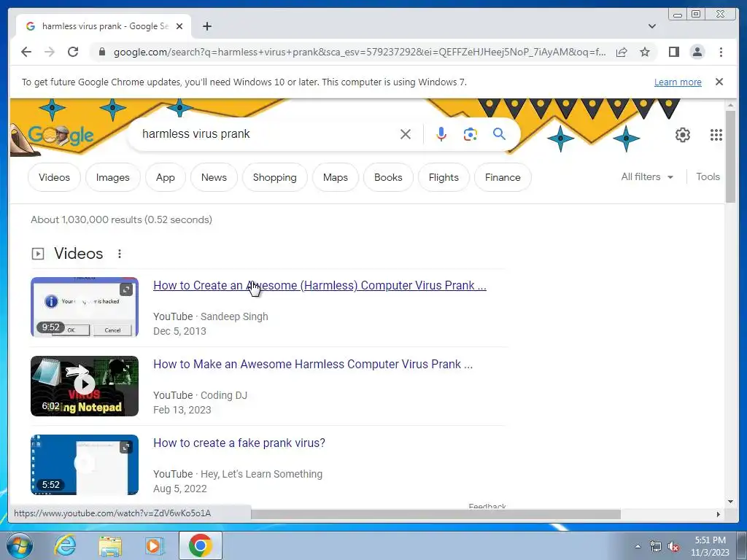Image resolution: width=747 pixels, height=560 pixels.
Task: Click the share page icon in address bar
Action: [x=622, y=52]
